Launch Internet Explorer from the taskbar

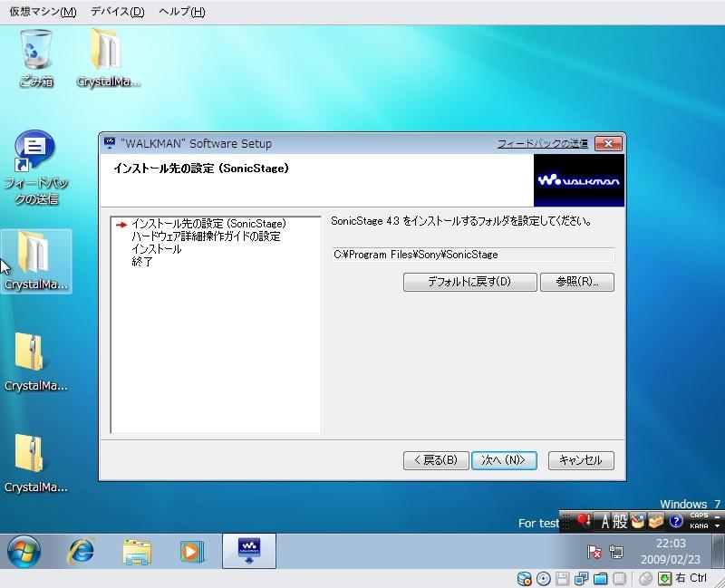click(x=81, y=552)
